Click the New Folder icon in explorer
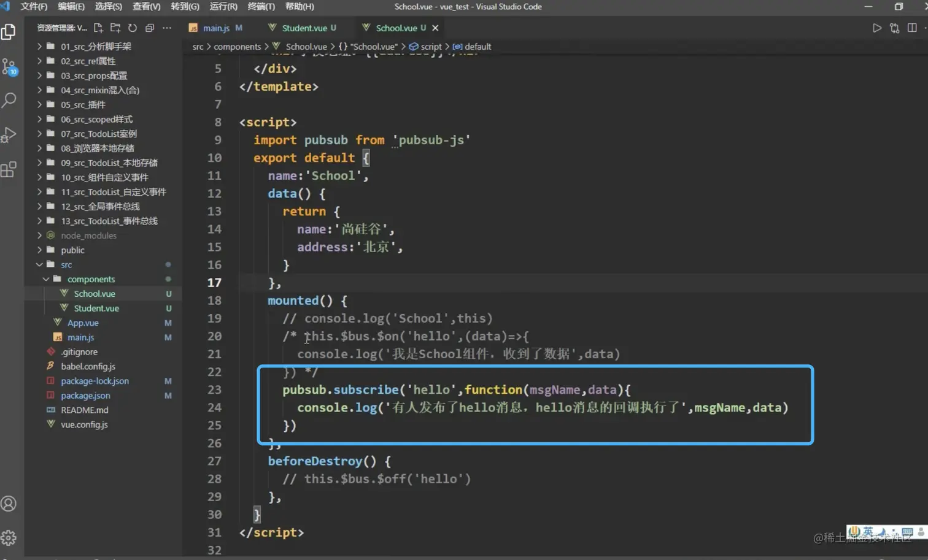 click(115, 28)
